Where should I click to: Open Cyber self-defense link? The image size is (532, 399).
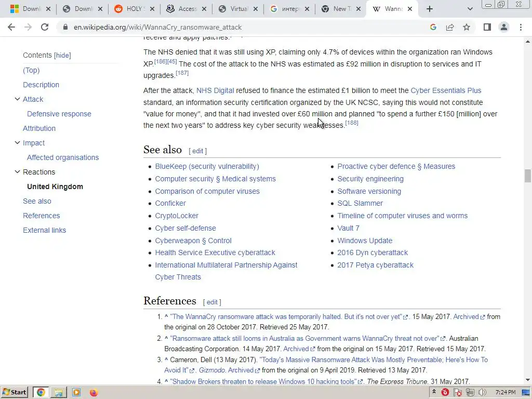(185, 229)
